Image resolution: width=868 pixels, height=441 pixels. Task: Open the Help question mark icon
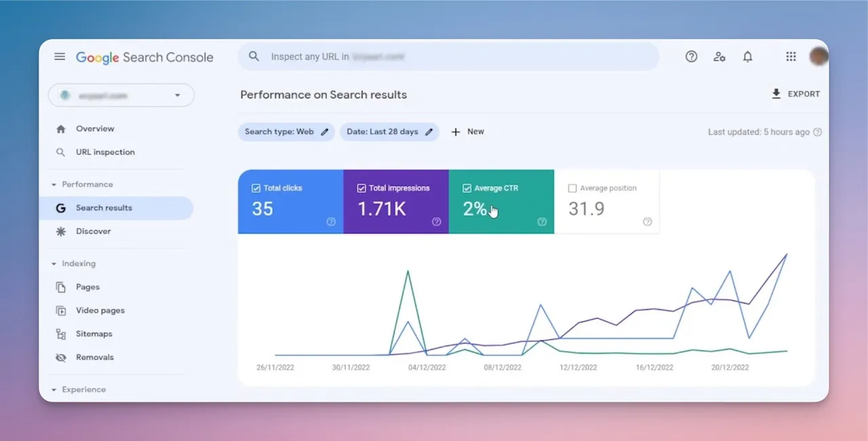click(x=691, y=57)
